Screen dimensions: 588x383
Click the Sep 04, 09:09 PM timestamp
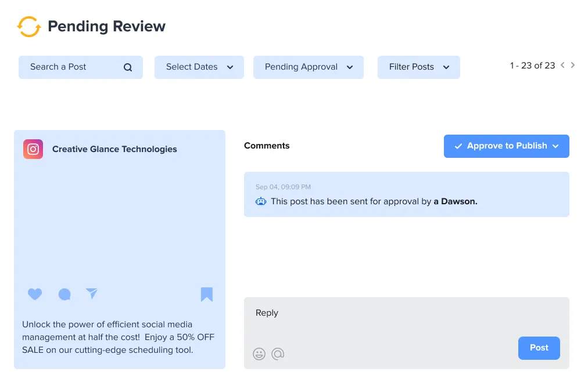(283, 187)
